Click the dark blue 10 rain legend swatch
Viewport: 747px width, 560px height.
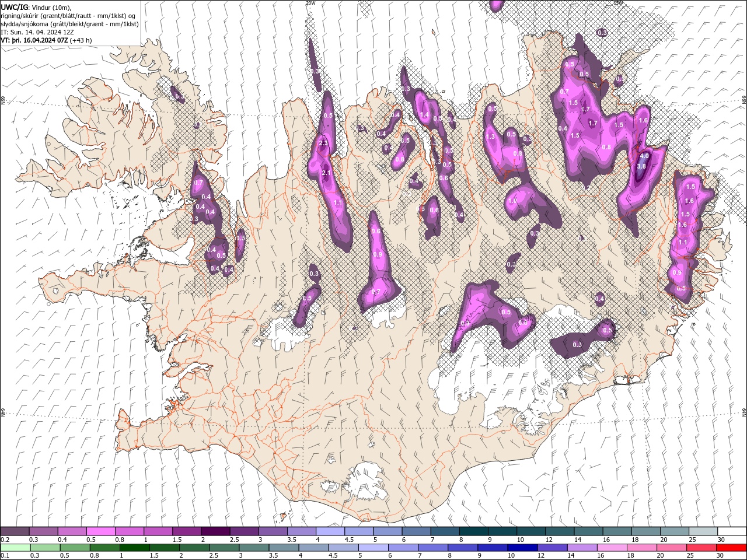522,548
